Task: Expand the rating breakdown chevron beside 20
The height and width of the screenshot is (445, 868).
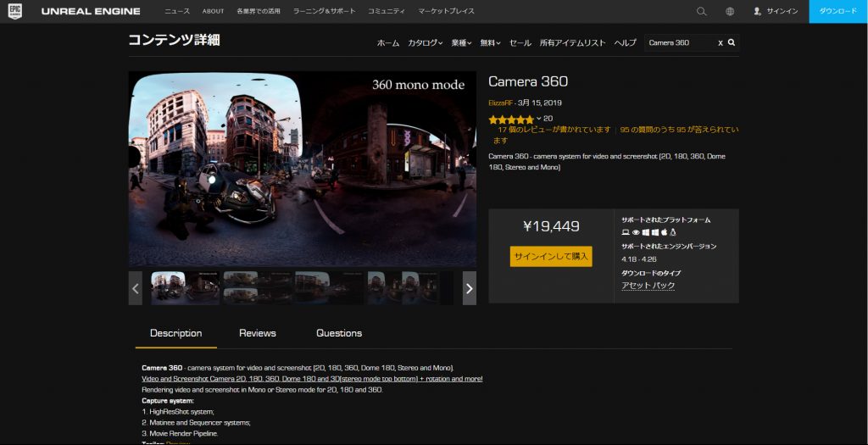Action: pos(538,119)
